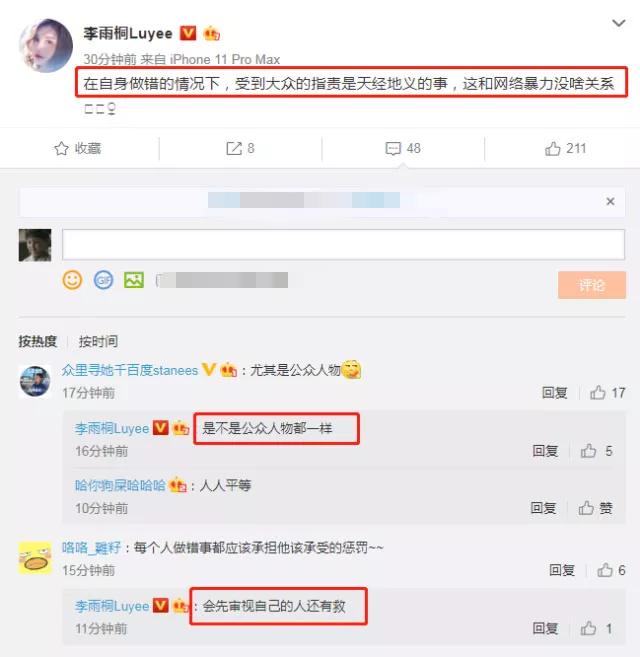Open 李雨桐Luyee avatar at the top
The width and height of the screenshot is (640, 657).
(46, 46)
